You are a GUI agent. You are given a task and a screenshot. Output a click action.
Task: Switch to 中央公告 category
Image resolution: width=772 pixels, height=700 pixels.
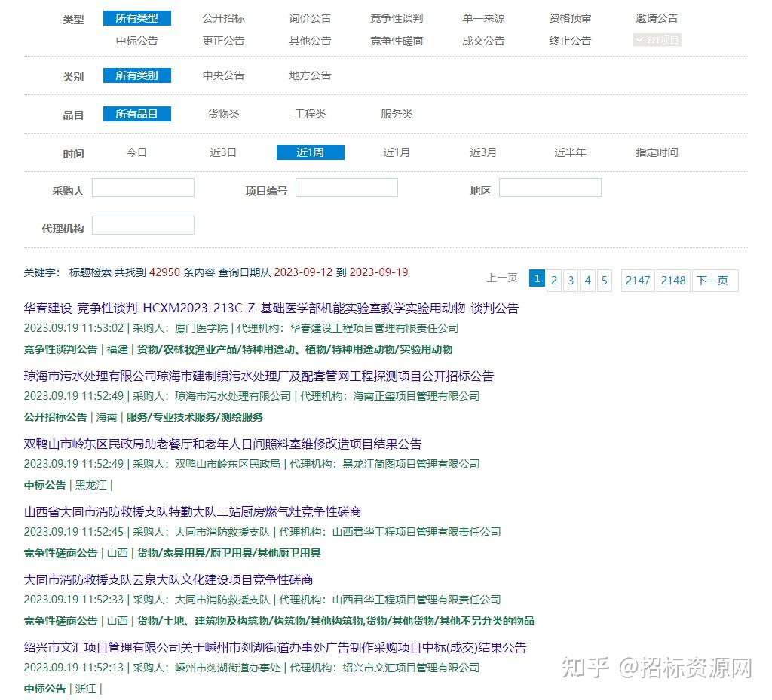[223, 75]
